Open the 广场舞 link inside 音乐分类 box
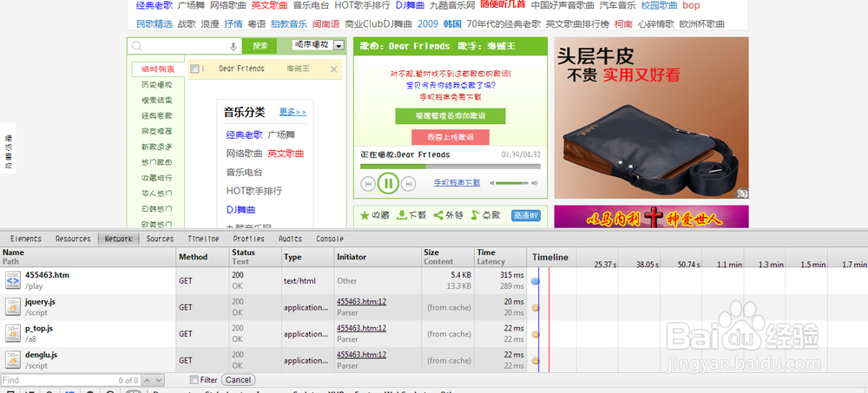The height and width of the screenshot is (393, 868). (x=282, y=134)
